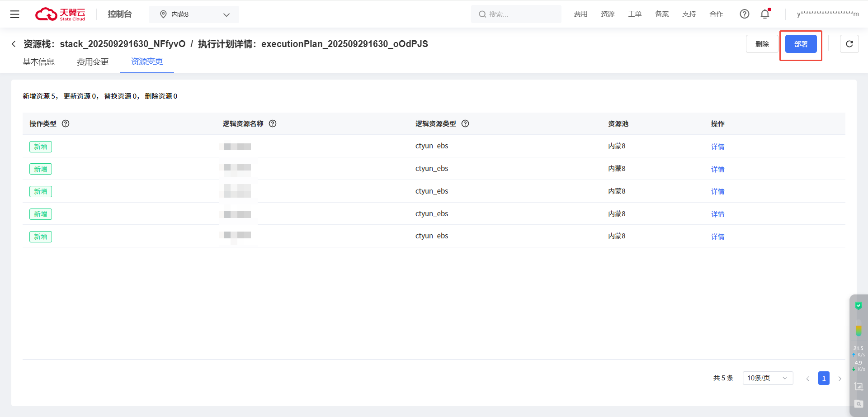Show help tooltip for 操作类型 column

(66, 123)
